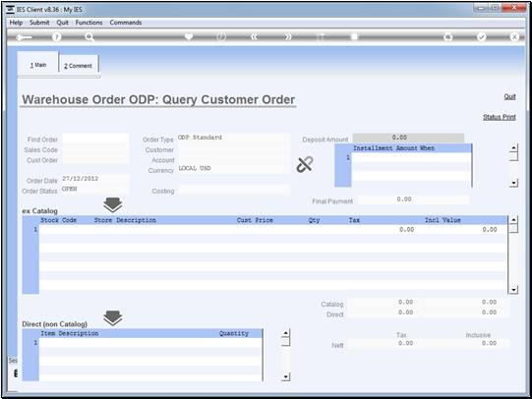Click the Direct grid scrollbar up arrow
Screen dimensions: 532x399
point(286,333)
